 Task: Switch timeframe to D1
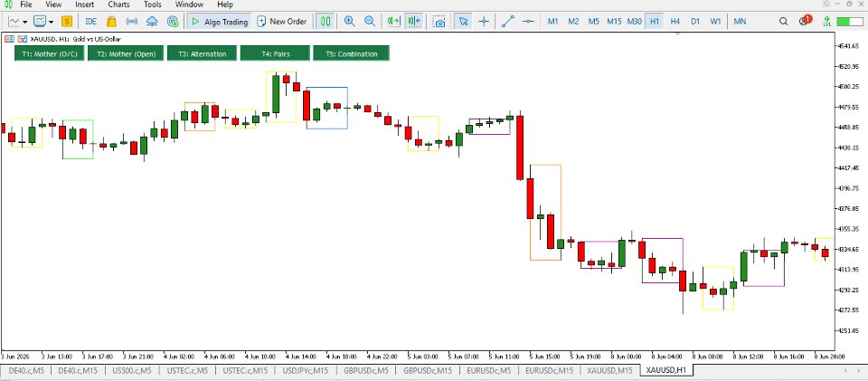[695, 22]
